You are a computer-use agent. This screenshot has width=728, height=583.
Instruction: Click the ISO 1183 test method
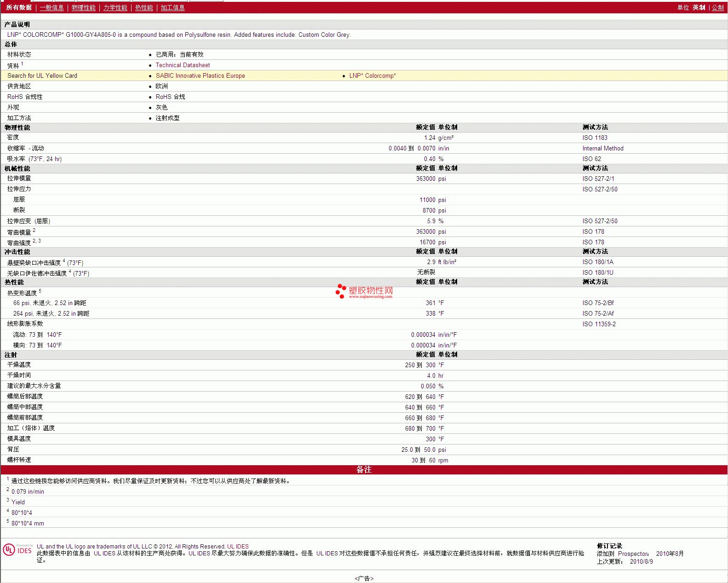click(x=595, y=138)
